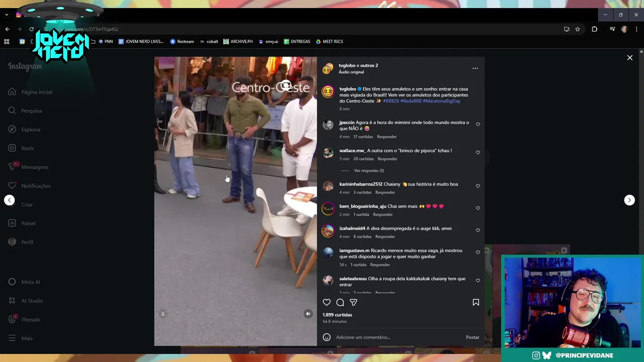Open the MEET RECS bookmark

click(329, 42)
